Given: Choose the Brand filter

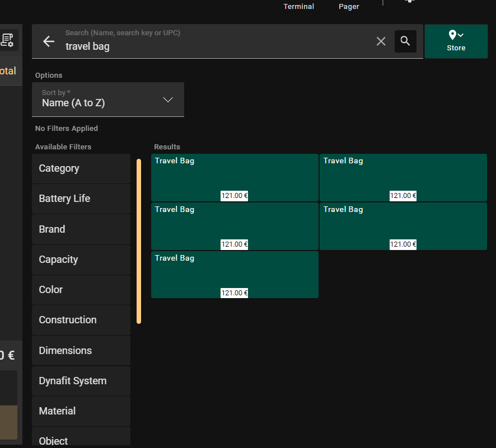Looking at the screenshot, I should click(81, 229).
